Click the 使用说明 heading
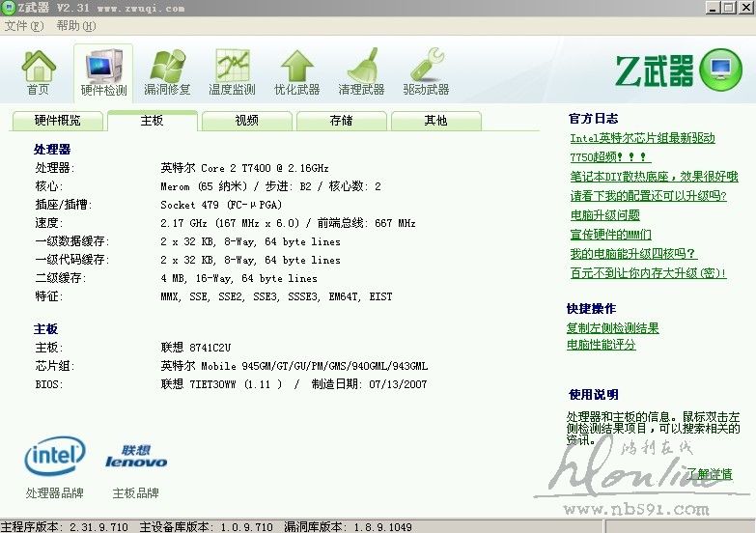This screenshot has width=756, height=533. (x=594, y=395)
